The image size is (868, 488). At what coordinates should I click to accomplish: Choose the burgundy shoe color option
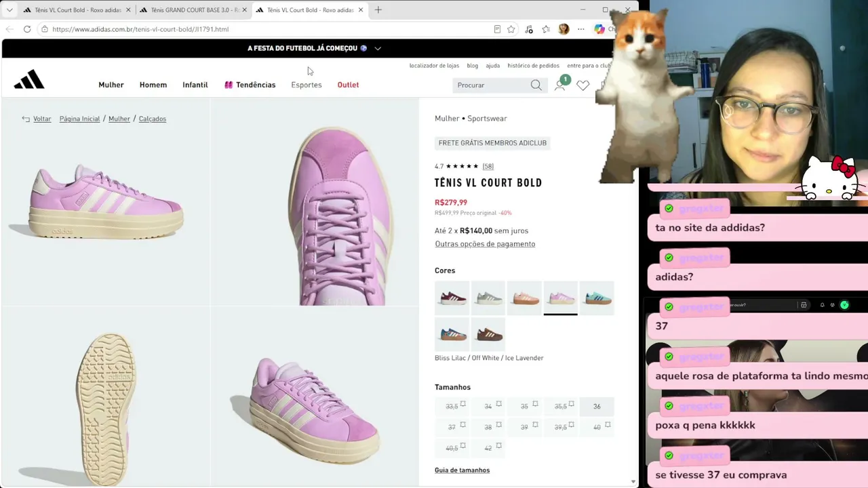(452, 298)
